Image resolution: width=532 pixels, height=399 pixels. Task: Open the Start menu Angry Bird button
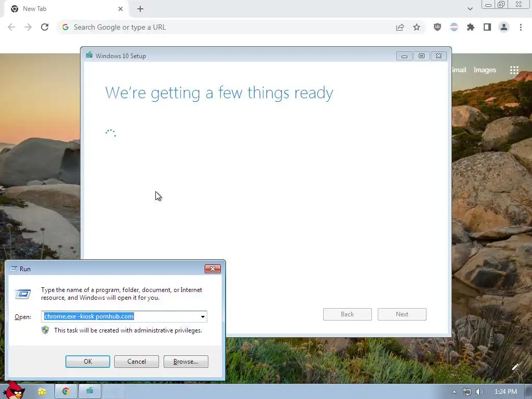coord(14,390)
